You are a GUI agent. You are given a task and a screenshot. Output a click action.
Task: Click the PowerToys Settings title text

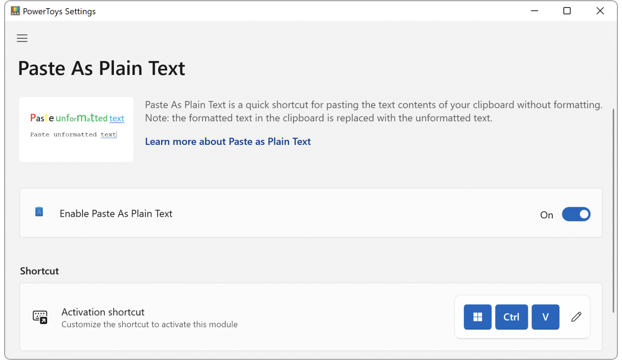59,11
